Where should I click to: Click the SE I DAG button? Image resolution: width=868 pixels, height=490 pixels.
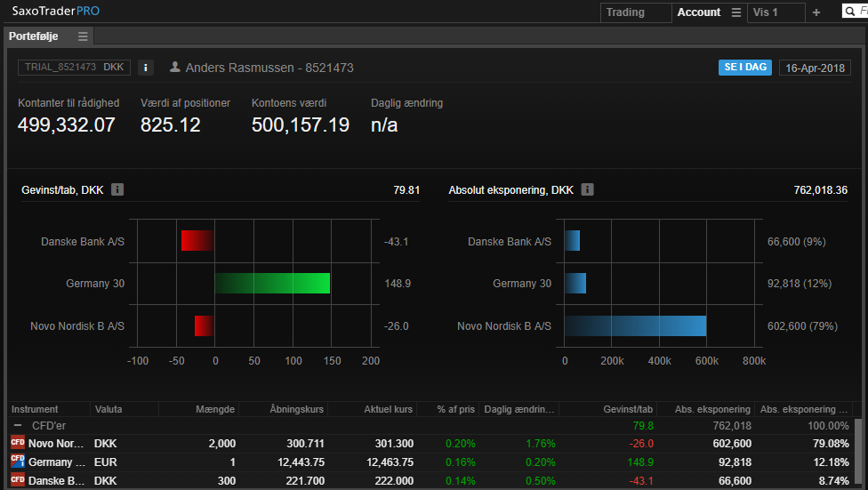click(744, 68)
